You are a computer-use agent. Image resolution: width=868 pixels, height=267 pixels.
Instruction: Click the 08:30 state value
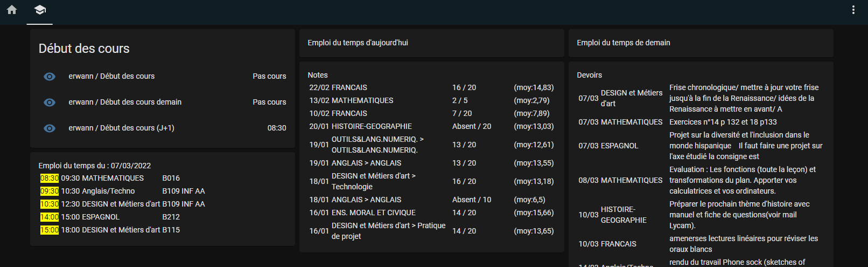pyautogui.click(x=277, y=128)
